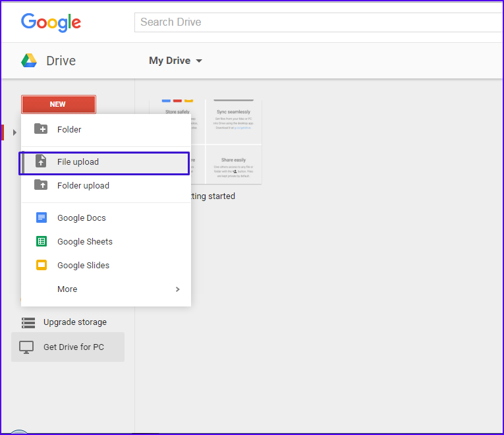The image size is (504, 435).
Task: Click the Folder upload icon
Action: (x=41, y=185)
